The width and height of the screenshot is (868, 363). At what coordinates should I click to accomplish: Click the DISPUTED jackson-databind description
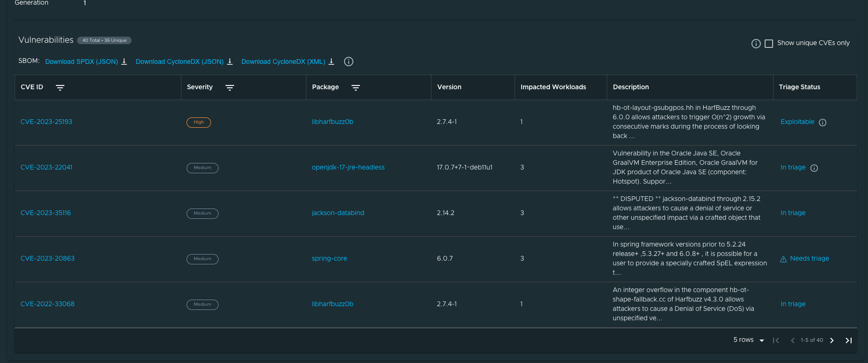point(687,213)
